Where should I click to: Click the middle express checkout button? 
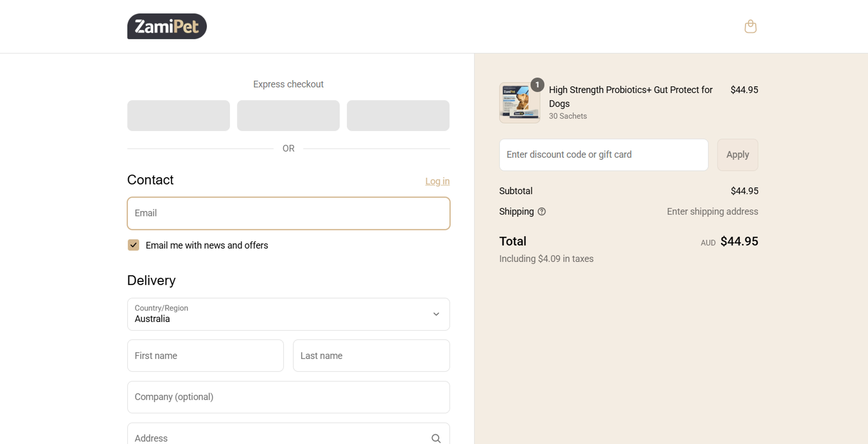[288, 116]
